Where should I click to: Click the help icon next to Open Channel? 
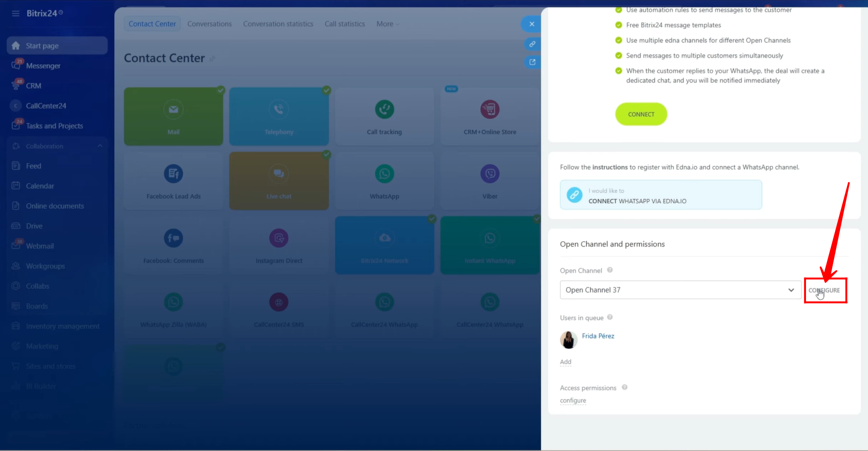point(610,270)
